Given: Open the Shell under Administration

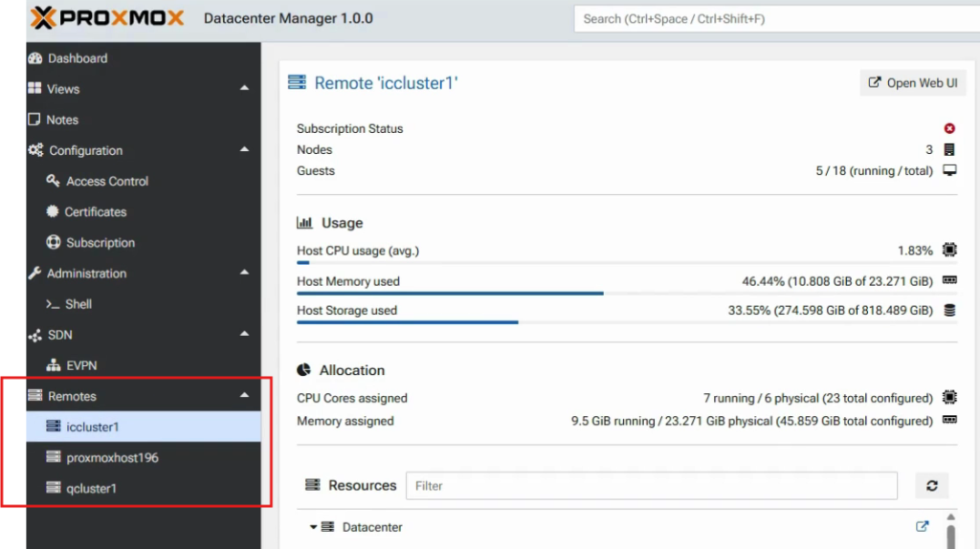Looking at the screenshot, I should point(78,304).
